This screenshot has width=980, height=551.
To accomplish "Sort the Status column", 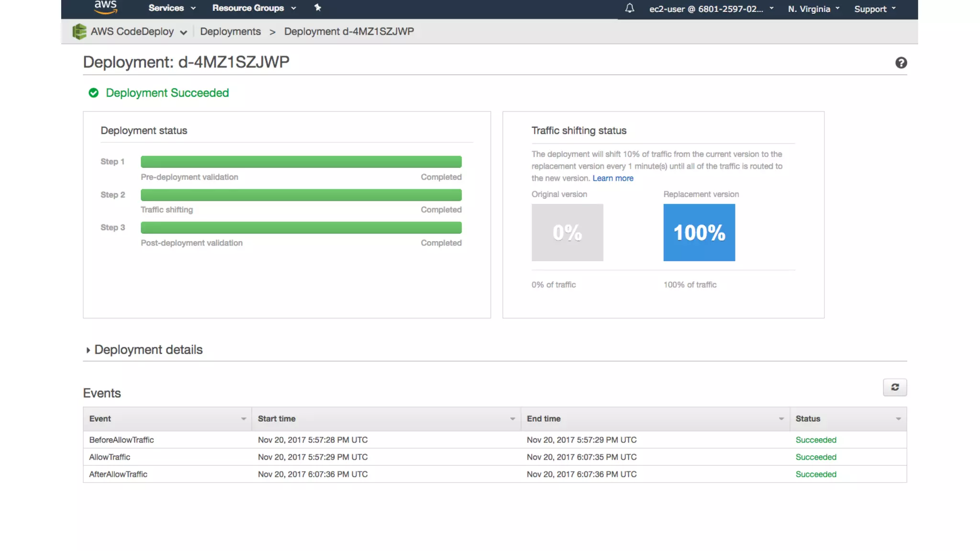I will pyautogui.click(x=898, y=419).
